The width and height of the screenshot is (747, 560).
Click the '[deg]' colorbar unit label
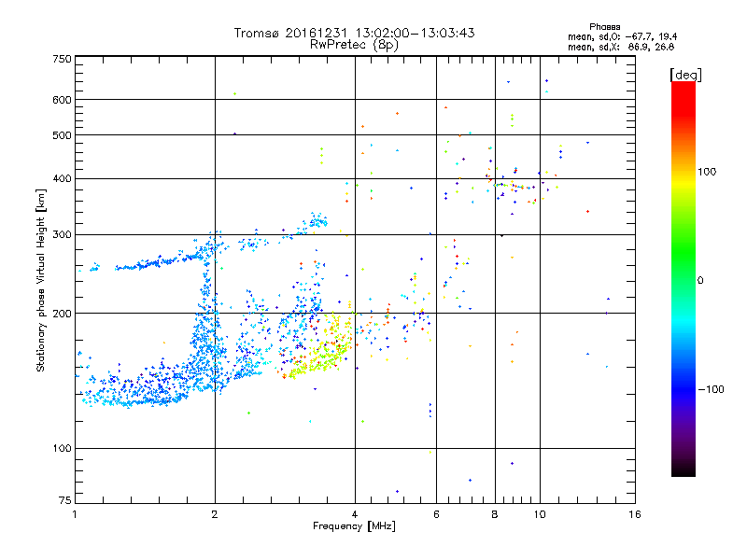(x=685, y=75)
